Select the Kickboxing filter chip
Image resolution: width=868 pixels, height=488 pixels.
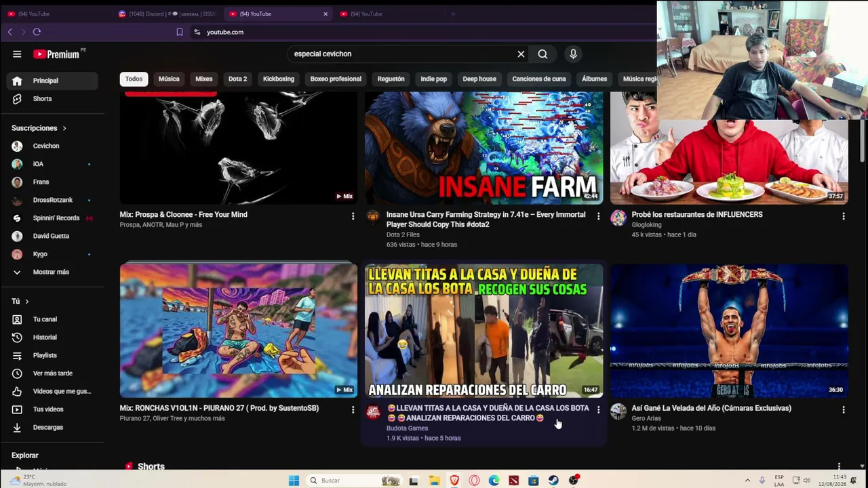coord(279,79)
